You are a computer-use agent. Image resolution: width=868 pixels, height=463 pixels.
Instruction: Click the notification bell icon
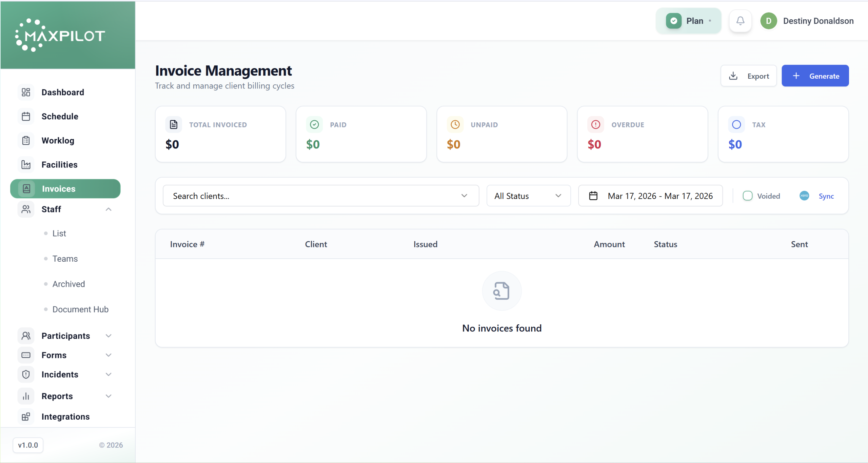click(x=740, y=21)
